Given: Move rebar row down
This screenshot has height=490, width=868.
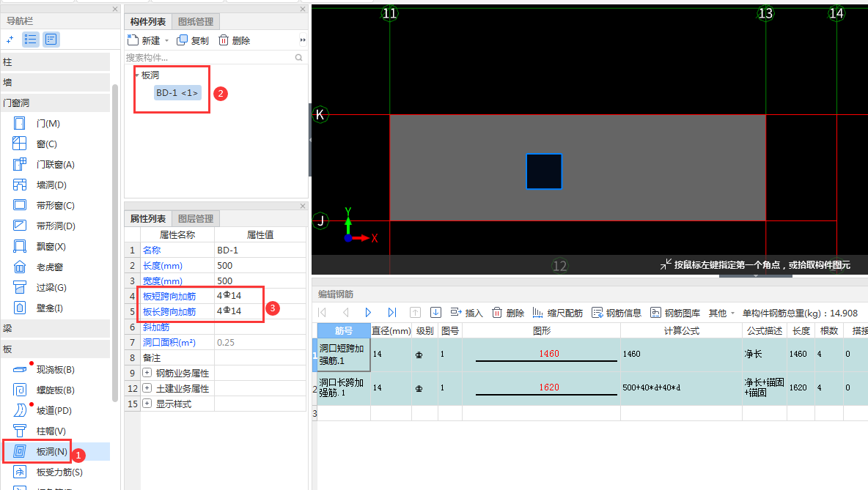Looking at the screenshot, I should [435, 313].
